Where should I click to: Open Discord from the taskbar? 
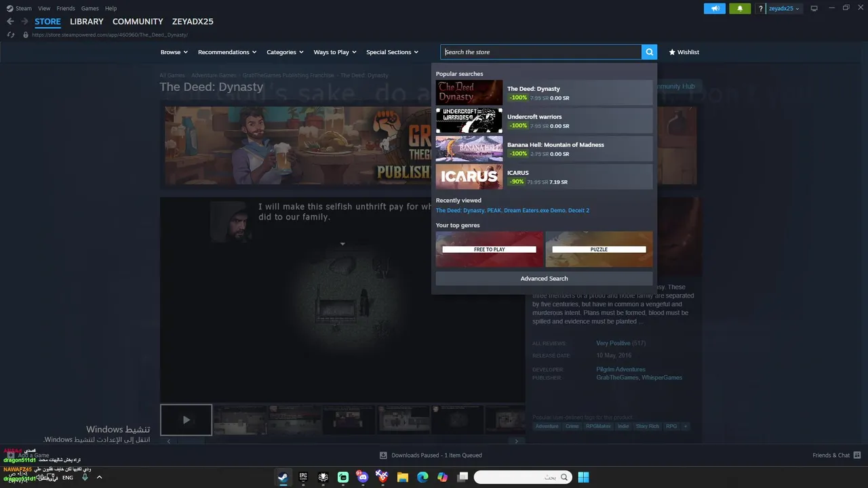pos(363,477)
